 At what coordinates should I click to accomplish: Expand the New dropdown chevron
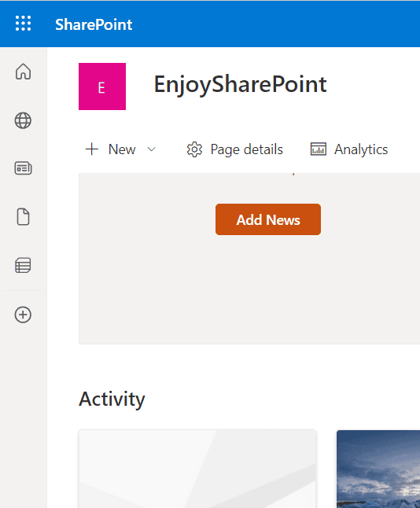(151, 149)
